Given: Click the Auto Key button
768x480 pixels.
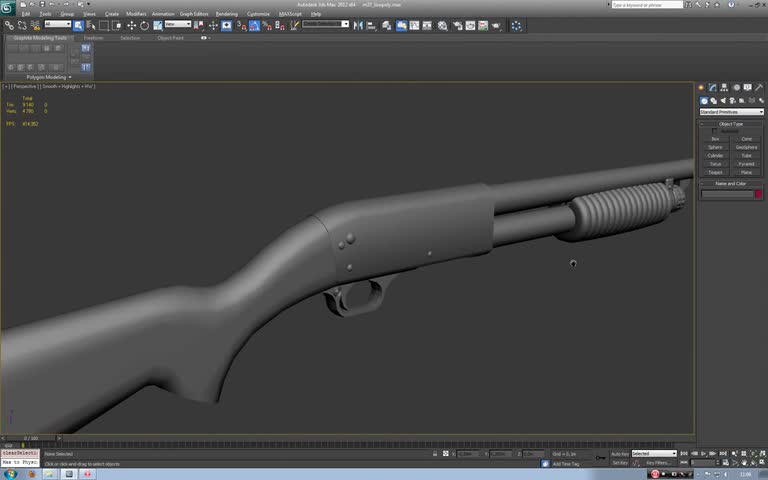Looking at the screenshot, I should point(620,454).
